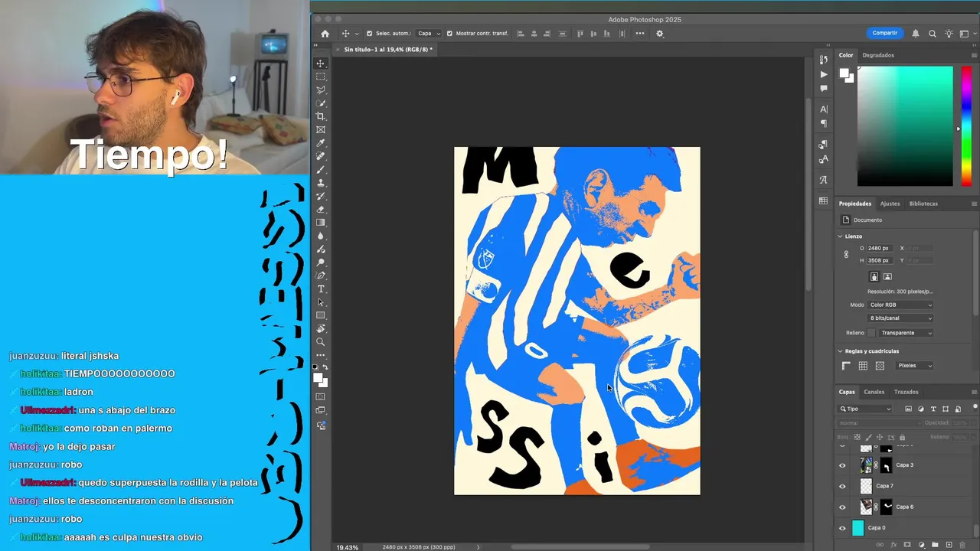The image size is (980, 551).
Task: Click the foreground color swatch in toolbar
Action: (x=318, y=378)
